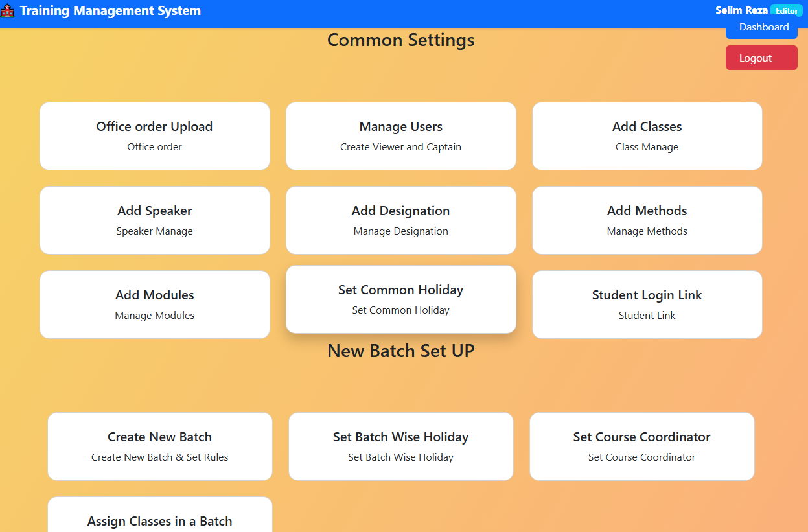The image size is (808, 532).
Task: Select the Add Classes card
Action: 647,136
